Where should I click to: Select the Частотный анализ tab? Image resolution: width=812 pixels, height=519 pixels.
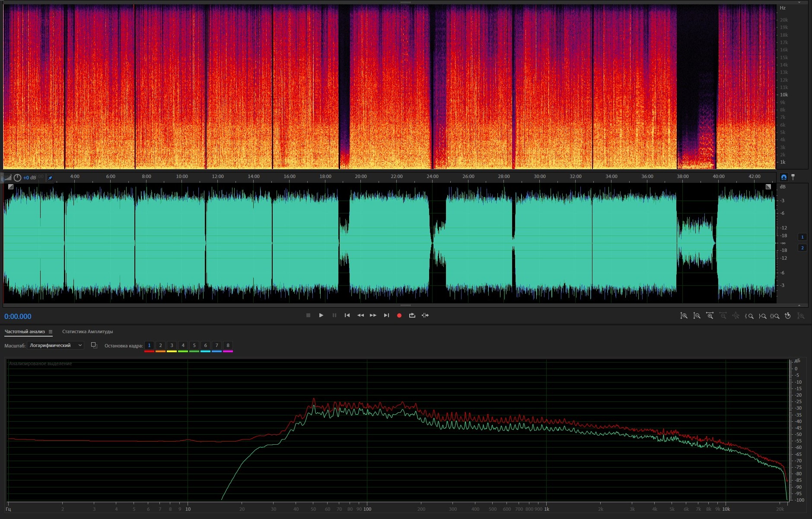point(25,332)
